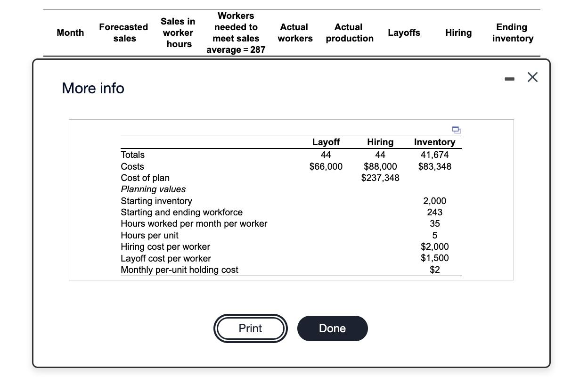Select the hiring cost $88,000
The height and width of the screenshot is (385, 588).
tap(380, 166)
